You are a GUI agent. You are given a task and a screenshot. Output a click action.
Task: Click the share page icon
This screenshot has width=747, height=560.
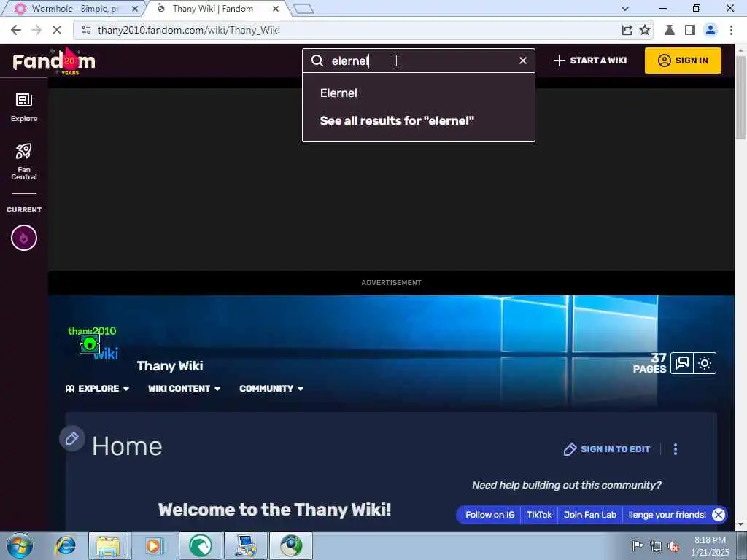pos(627,30)
